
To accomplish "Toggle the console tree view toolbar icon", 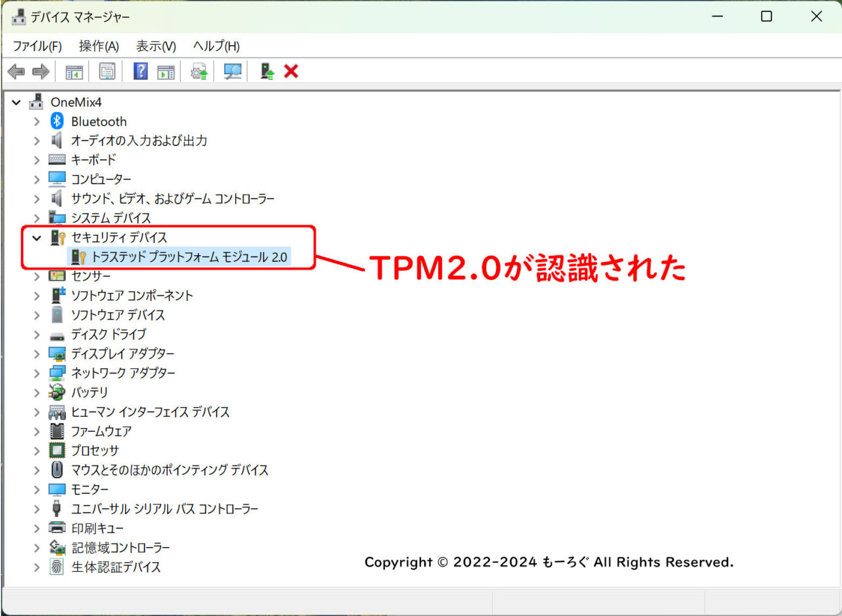I will pos(74,72).
